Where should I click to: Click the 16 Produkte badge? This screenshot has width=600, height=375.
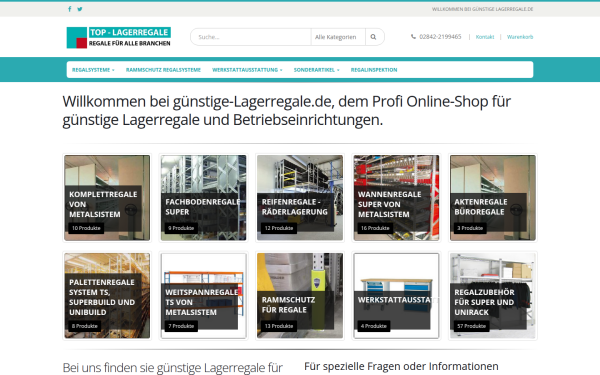click(x=375, y=228)
